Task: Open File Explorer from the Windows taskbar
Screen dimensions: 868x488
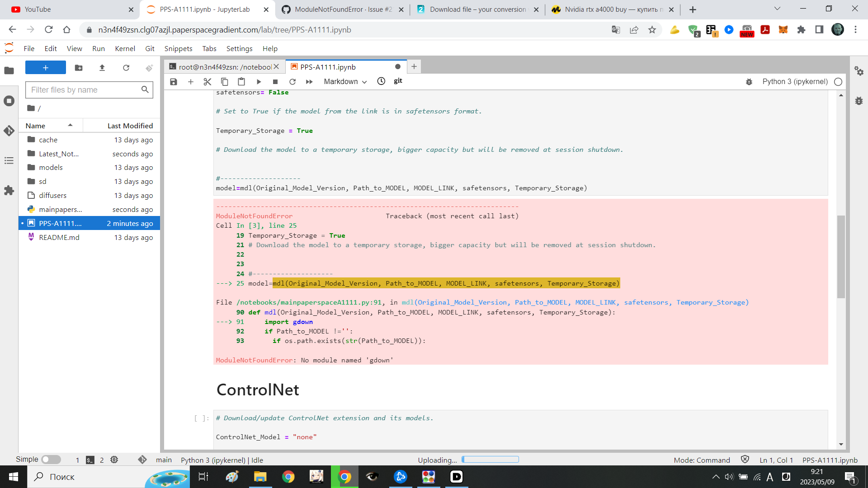Action: pyautogui.click(x=260, y=477)
